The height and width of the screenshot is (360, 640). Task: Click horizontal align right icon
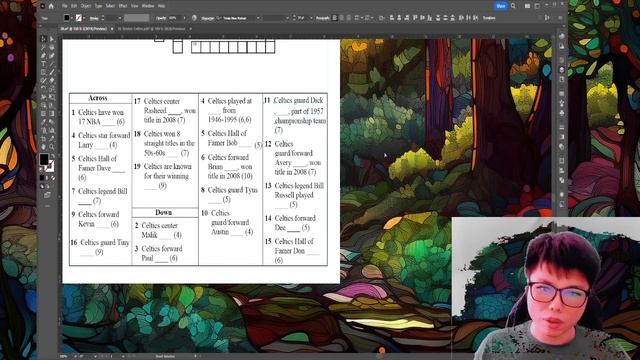coord(407,18)
